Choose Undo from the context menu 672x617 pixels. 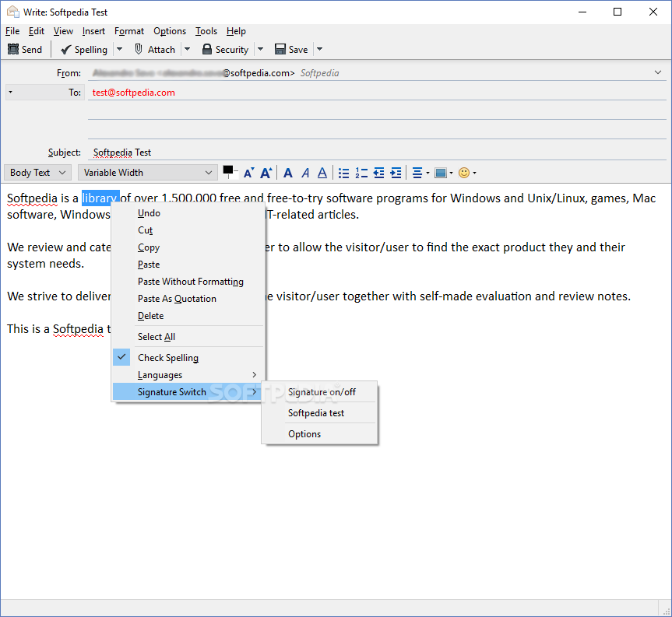188,213
